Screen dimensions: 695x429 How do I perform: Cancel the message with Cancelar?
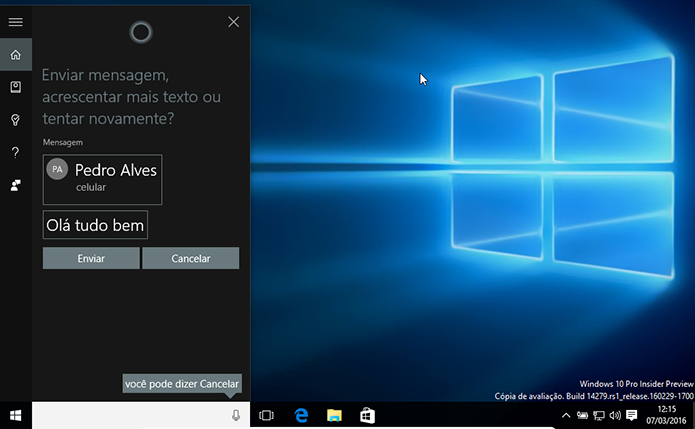pos(191,258)
